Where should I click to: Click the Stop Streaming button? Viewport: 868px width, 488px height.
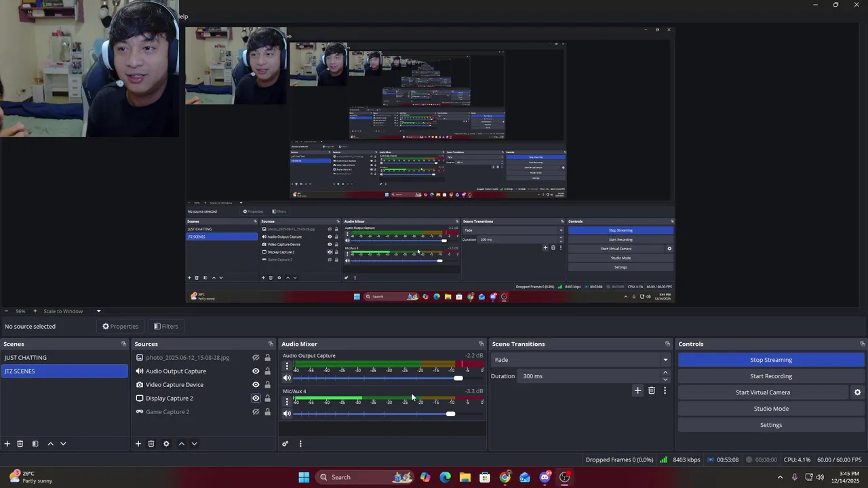coord(771,360)
